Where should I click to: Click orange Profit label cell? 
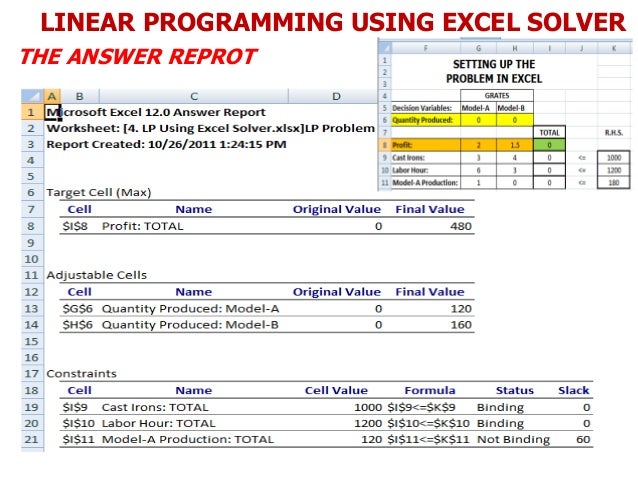(x=426, y=145)
